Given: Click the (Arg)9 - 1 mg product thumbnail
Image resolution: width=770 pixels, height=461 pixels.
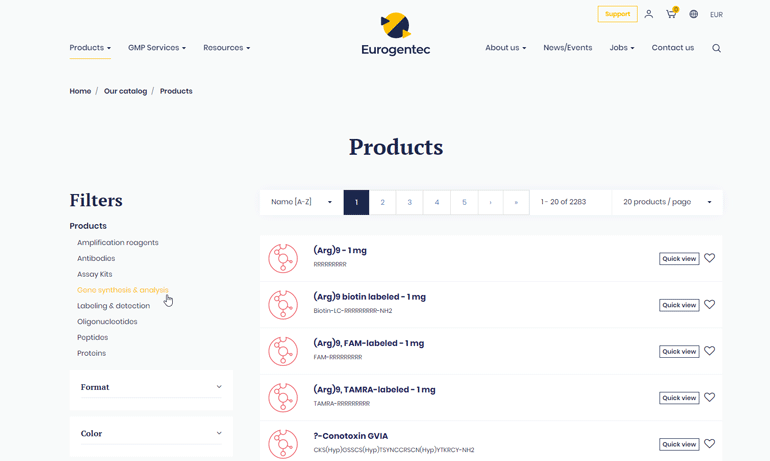Looking at the screenshot, I should 283,258.
